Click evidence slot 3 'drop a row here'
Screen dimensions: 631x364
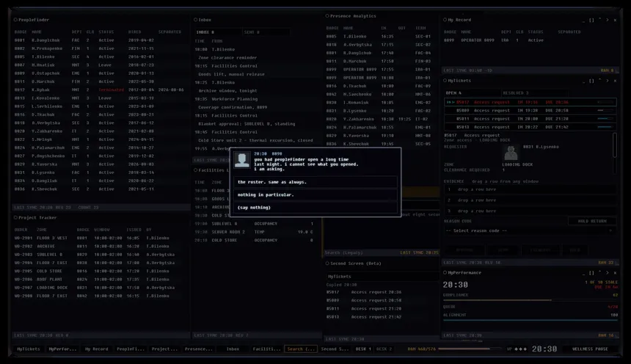pyautogui.click(x=530, y=211)
